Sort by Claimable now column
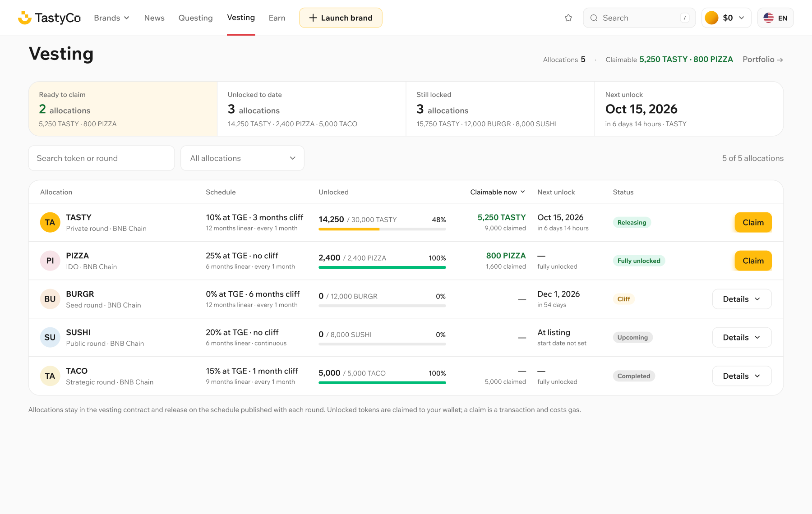The width and height of the screenshot is (812, 514). click(x=498, y=192)
